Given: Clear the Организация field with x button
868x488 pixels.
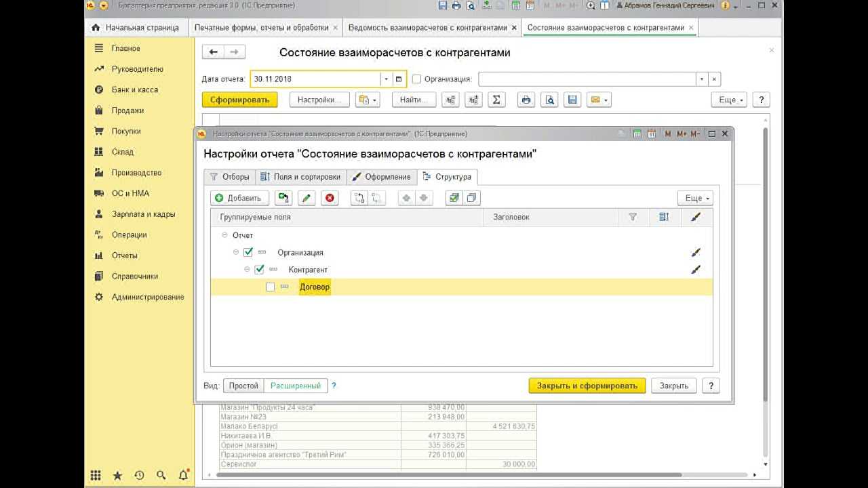Looking at the screenshot, I should click(x=714, y=79).
